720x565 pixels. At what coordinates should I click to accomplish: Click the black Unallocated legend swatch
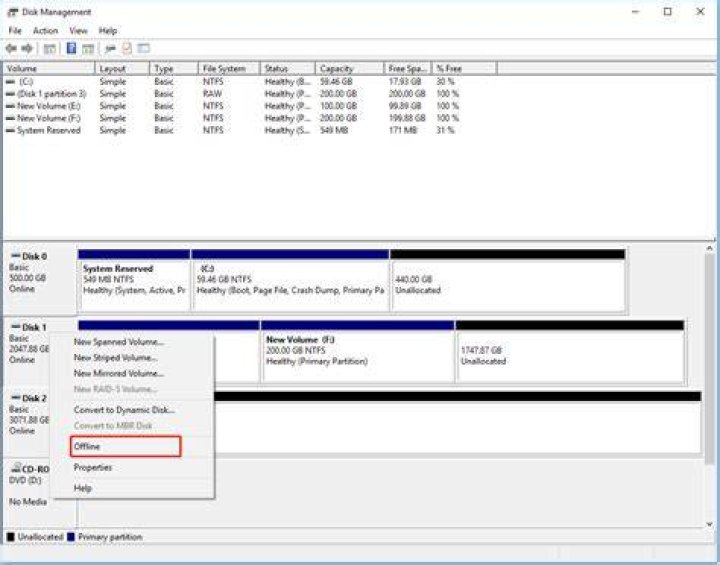tap(11, 537)
